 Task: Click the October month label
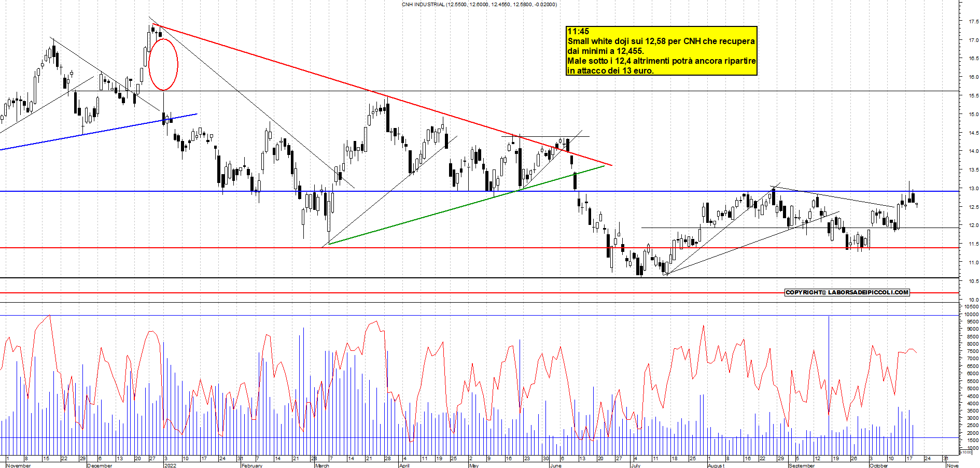tap(879, 465)
